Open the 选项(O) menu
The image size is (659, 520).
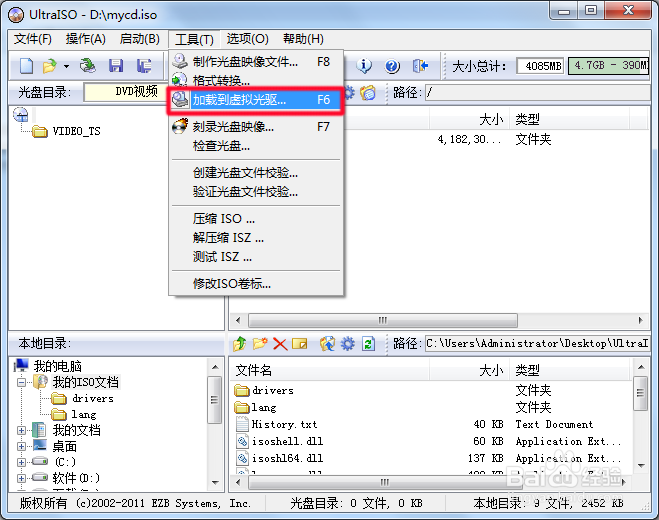[x=248, y=39]
